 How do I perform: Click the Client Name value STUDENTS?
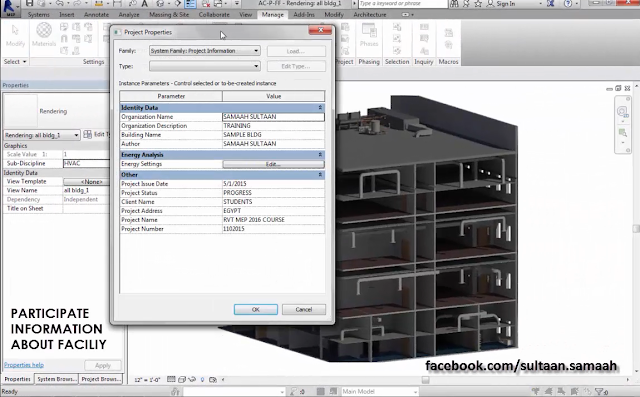click(x=238, y=202)
